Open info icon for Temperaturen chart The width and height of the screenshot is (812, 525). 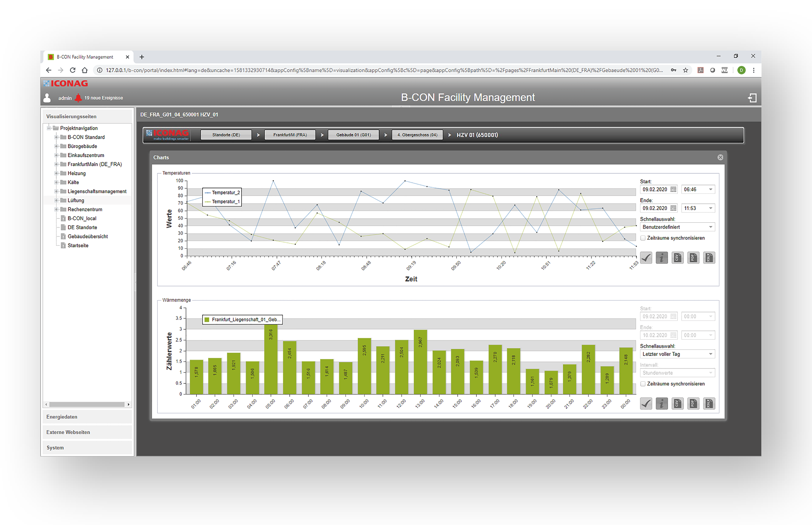click(662, 258)
